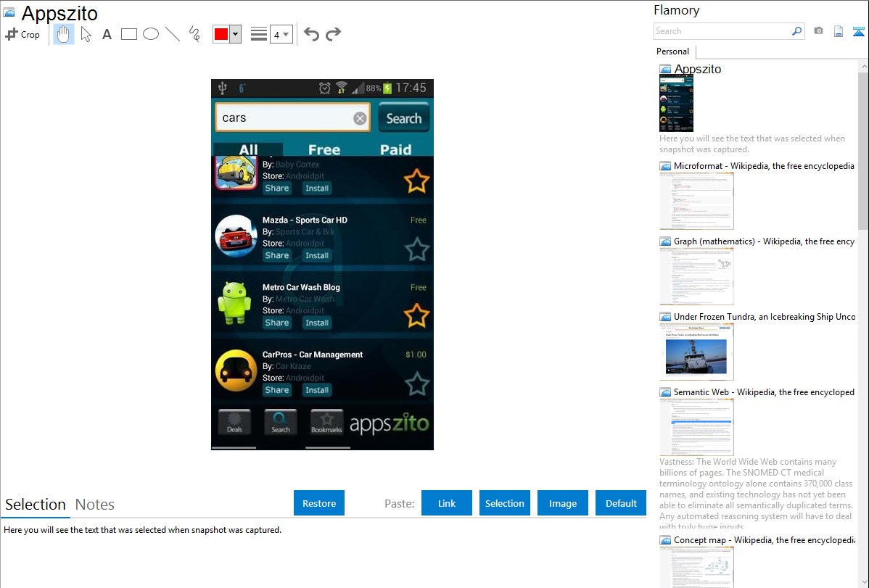
Task: Pick the rectangle shape tool
Action: coord(128,34)
